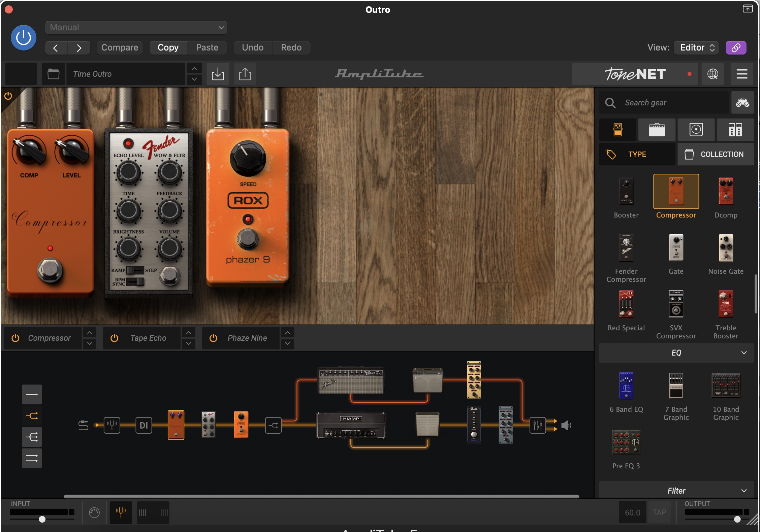This screenshot has width=760, height=532.
Task: Click the globe web icon
Action: (712, 74)
